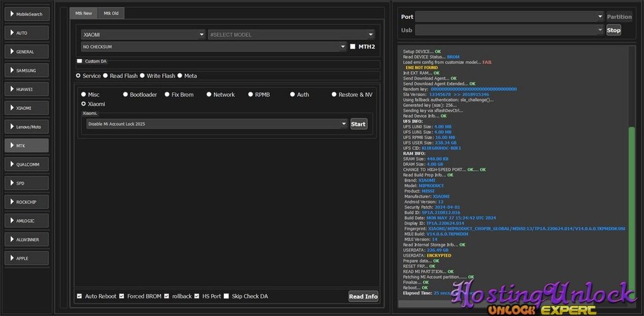Click the 'RESET FRP... OK' log line
644x316 pixels.
pos(419,266)
